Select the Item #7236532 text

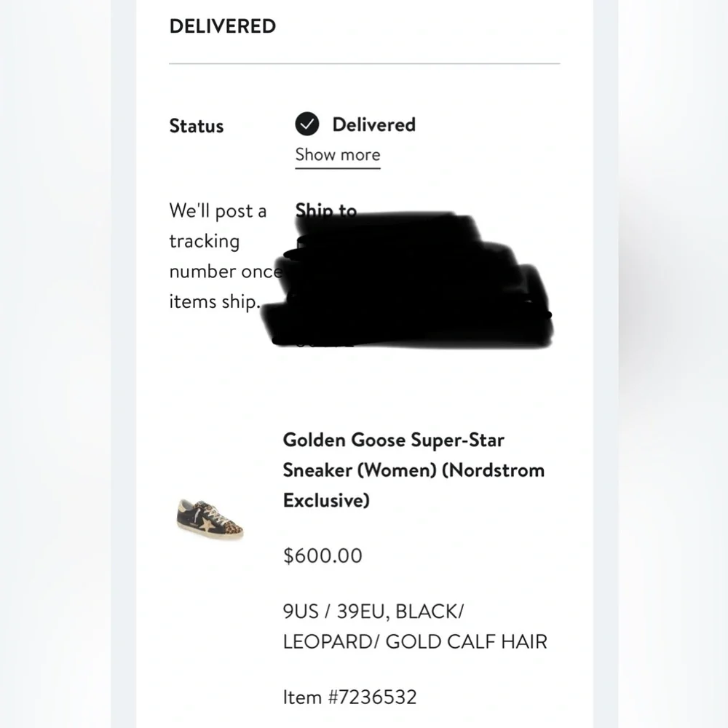pos(349,697)
